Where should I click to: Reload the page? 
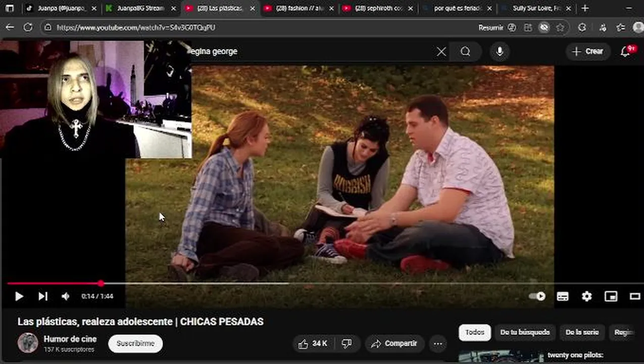pyautogui.click(x=28, y=27)
